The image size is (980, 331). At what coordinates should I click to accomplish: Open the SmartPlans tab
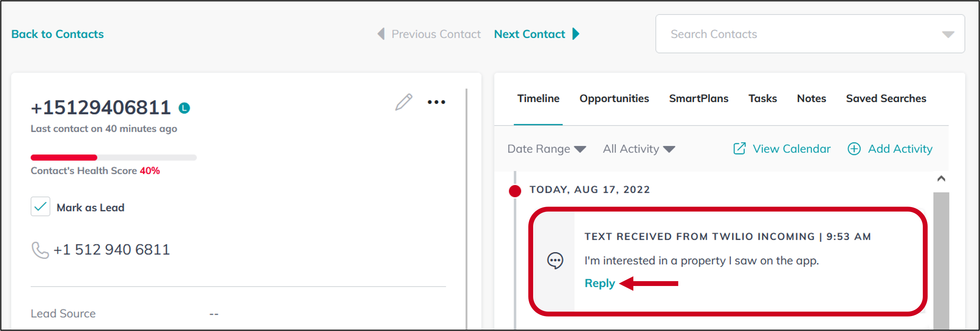tap(698, 98)
